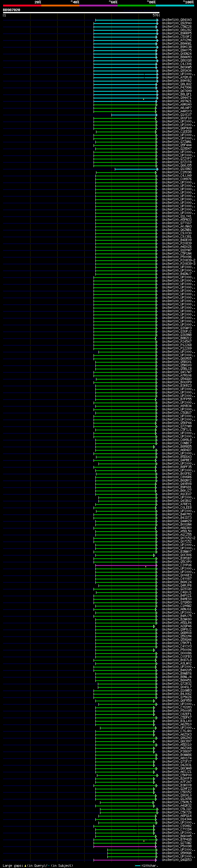Pick hit label UniRef100_P47996
This screenshot has width=197, height=868.
pos(177,88)
